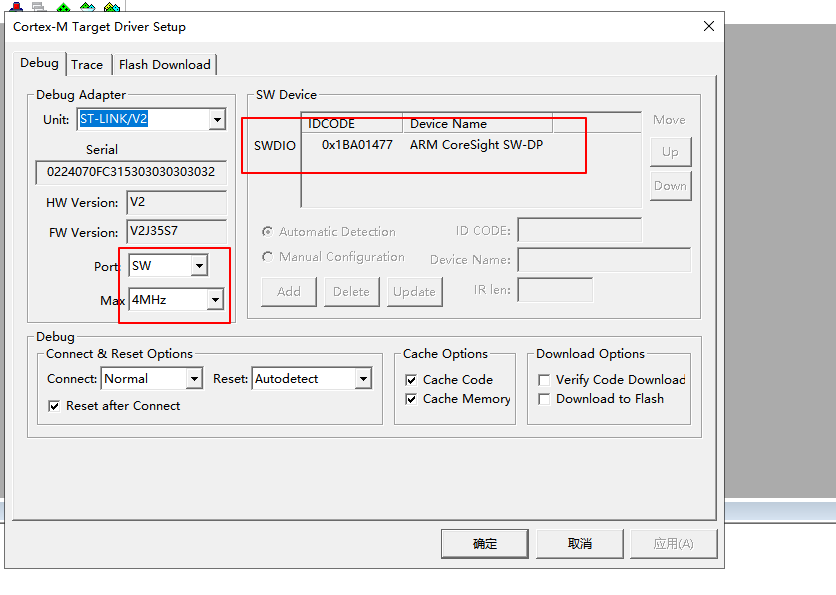The width and height of the screenshot is (836, 595).
Task: Click the SWDIO label
Action: coord(275,146)
